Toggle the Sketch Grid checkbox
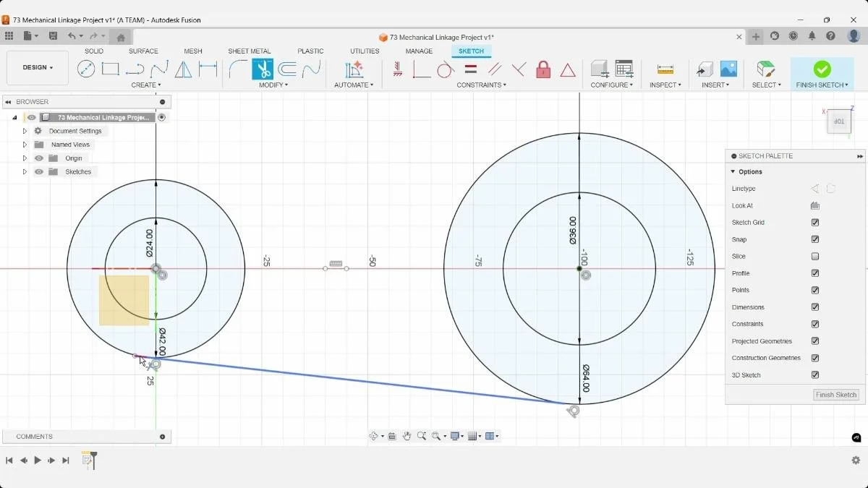This screenshot has height=488, width=868. [815, 223]
